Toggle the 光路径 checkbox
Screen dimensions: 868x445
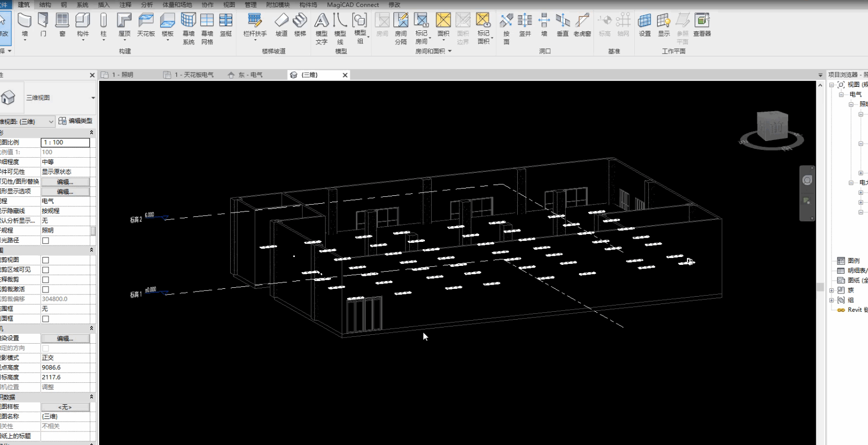click(45, 241)
